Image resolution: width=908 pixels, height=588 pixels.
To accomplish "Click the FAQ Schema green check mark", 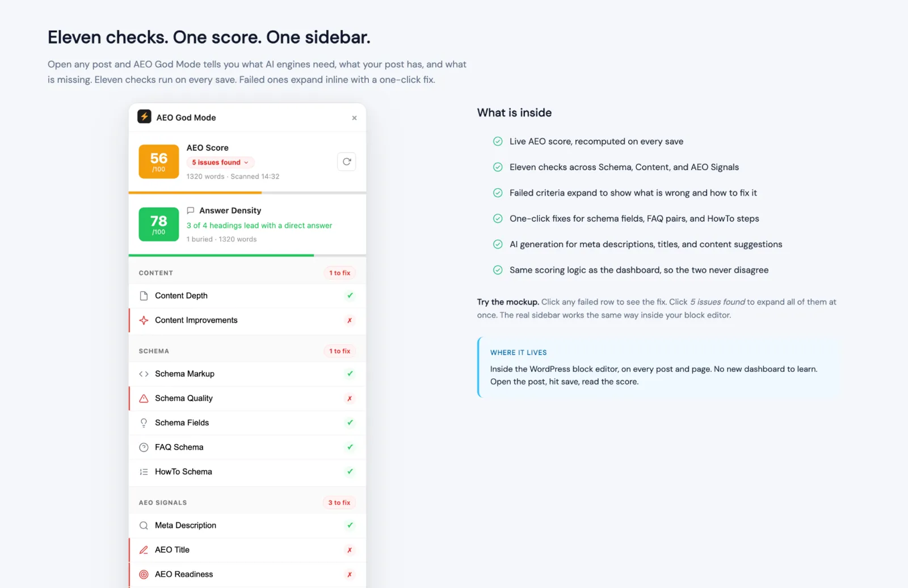I will pyautogui.click(x=350, y=447).
